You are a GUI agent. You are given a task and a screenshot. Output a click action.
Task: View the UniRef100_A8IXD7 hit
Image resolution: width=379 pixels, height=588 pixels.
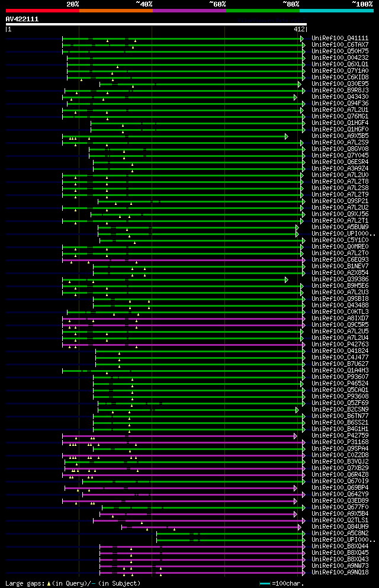tap(340, 319)
